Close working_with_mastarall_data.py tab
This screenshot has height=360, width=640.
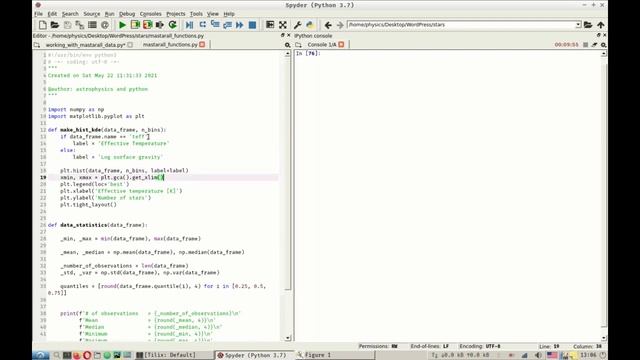click(130, 45)
